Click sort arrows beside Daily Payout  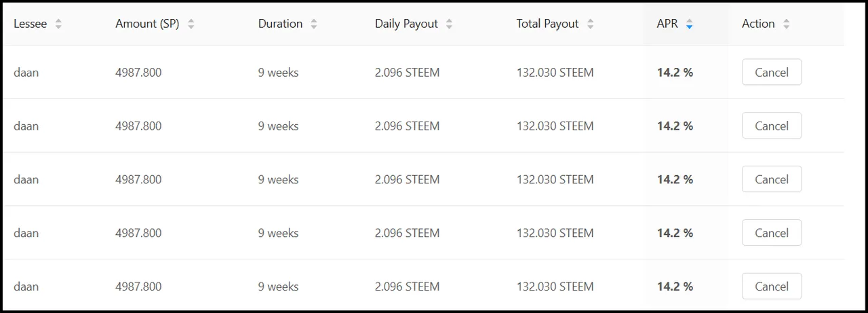[x=450, y=24]
